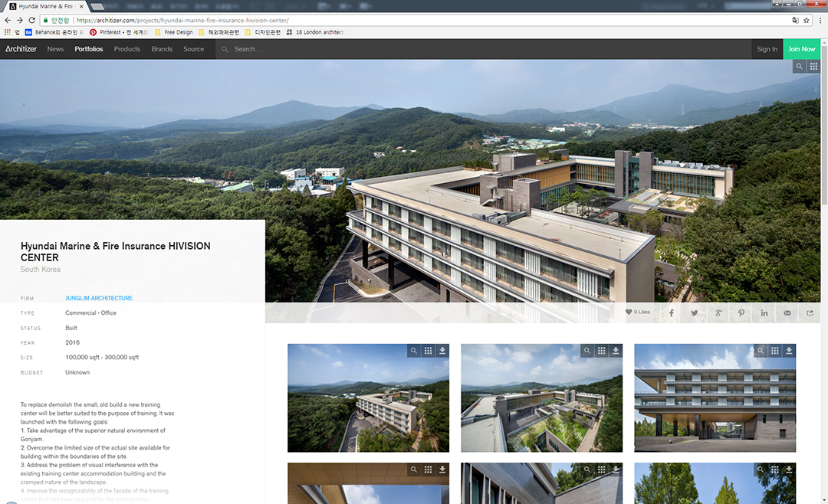Open Chrome three-dot menu
828x504 pixels.
click(820, 20)
